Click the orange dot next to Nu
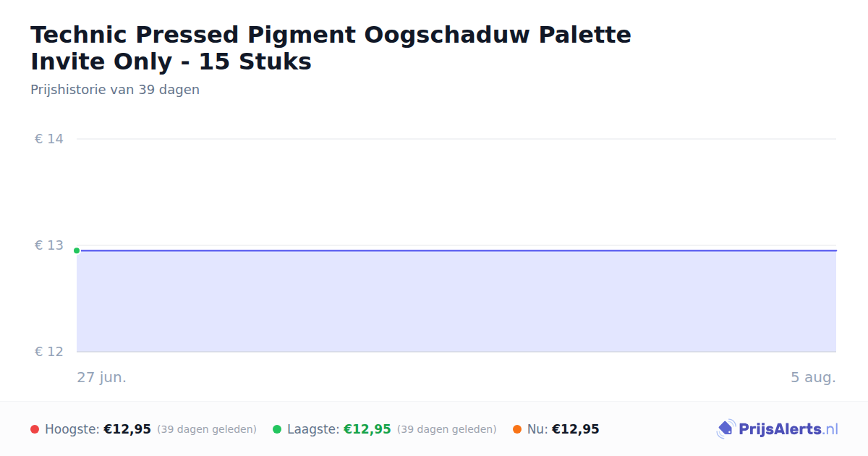Screen dimensions: 868x456 click(517, 429)
